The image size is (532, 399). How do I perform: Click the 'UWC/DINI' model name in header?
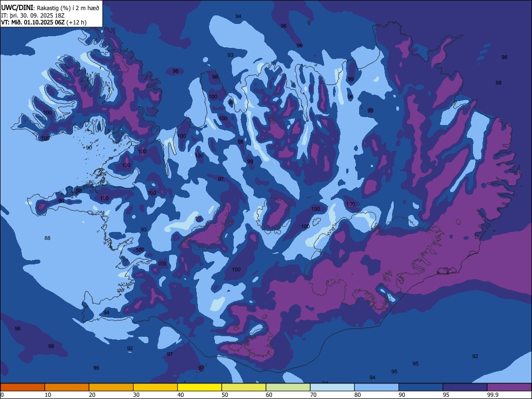point(17,8)
